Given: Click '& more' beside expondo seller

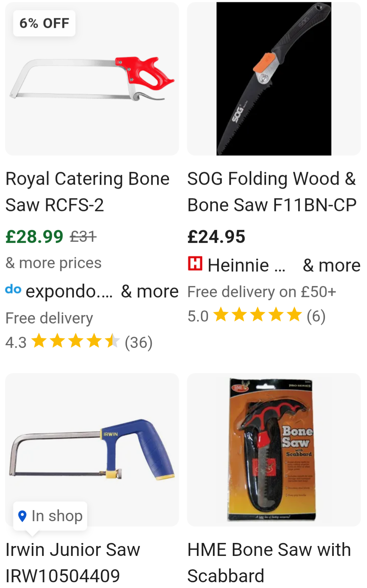Looking at the screenshot, I should click(x=150, y=292).
